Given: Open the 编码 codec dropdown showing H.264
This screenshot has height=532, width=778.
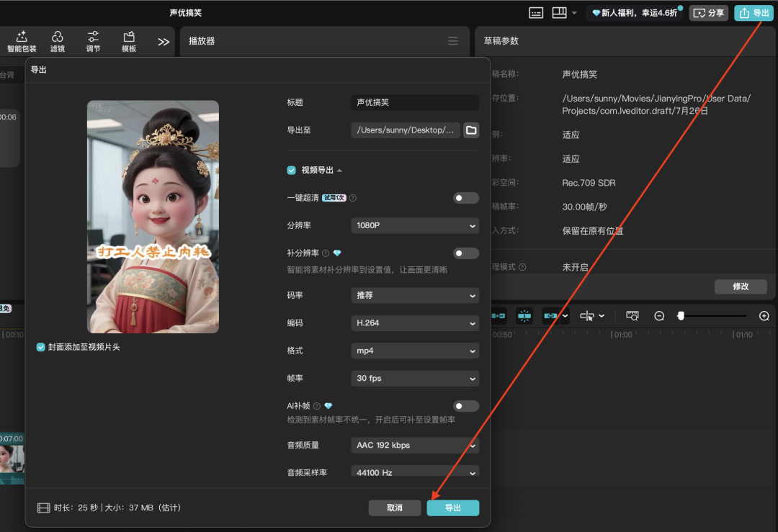Looking at the screenshot, I should (x=414, y=323).
